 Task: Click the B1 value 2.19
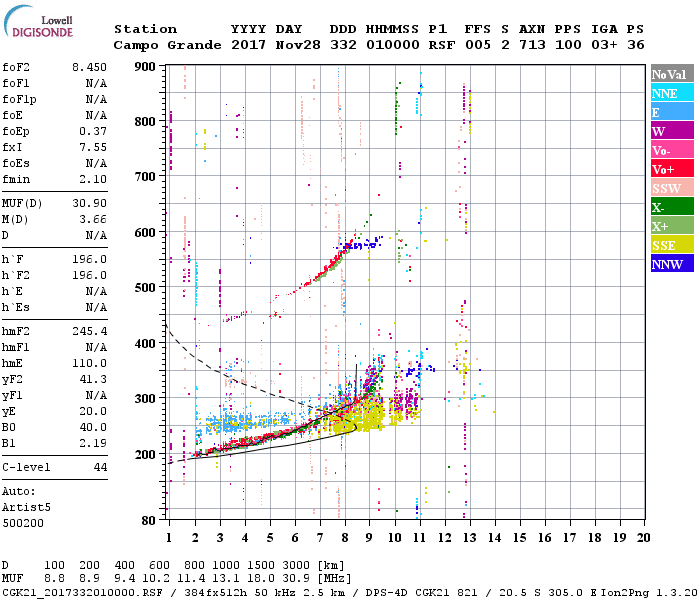(x=93, y=443)
